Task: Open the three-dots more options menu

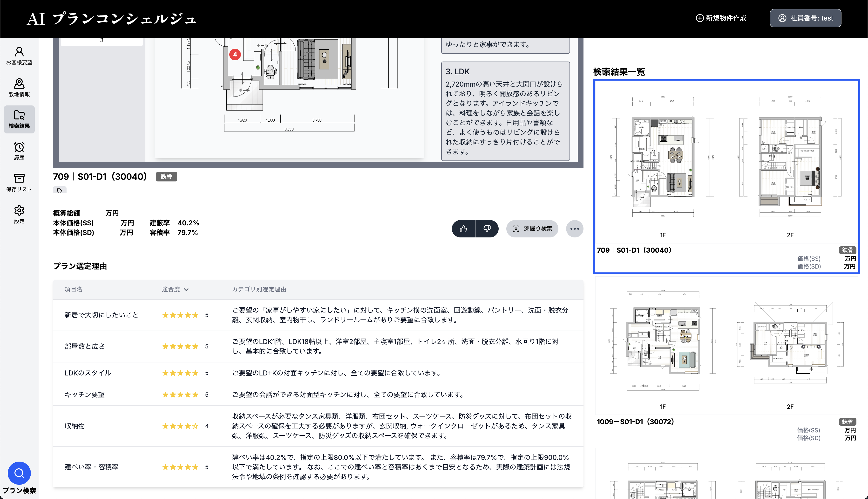Action: [575, 229]
